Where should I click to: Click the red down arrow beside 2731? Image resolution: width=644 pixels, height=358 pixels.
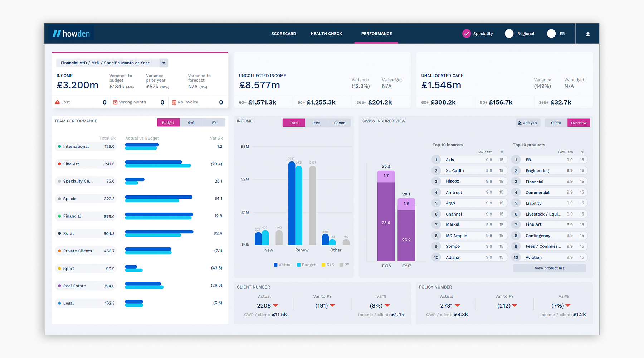[458, 305]
